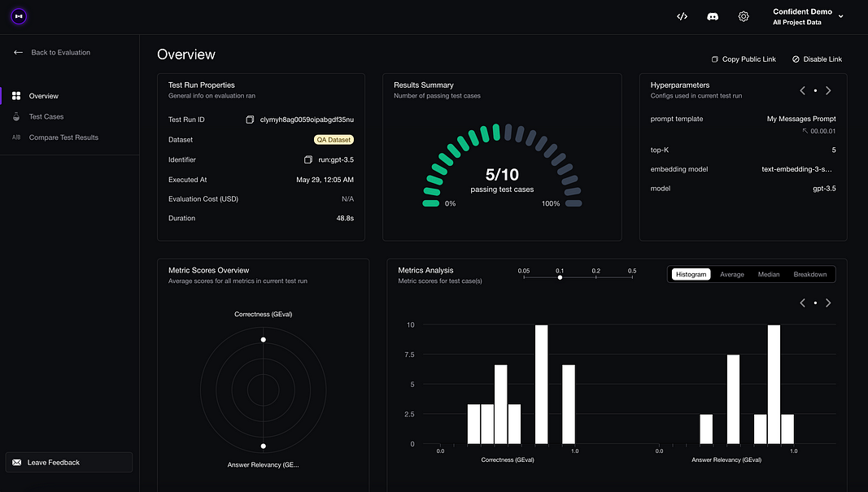Click the Test Cases flask icon

[x=16, y=117]
